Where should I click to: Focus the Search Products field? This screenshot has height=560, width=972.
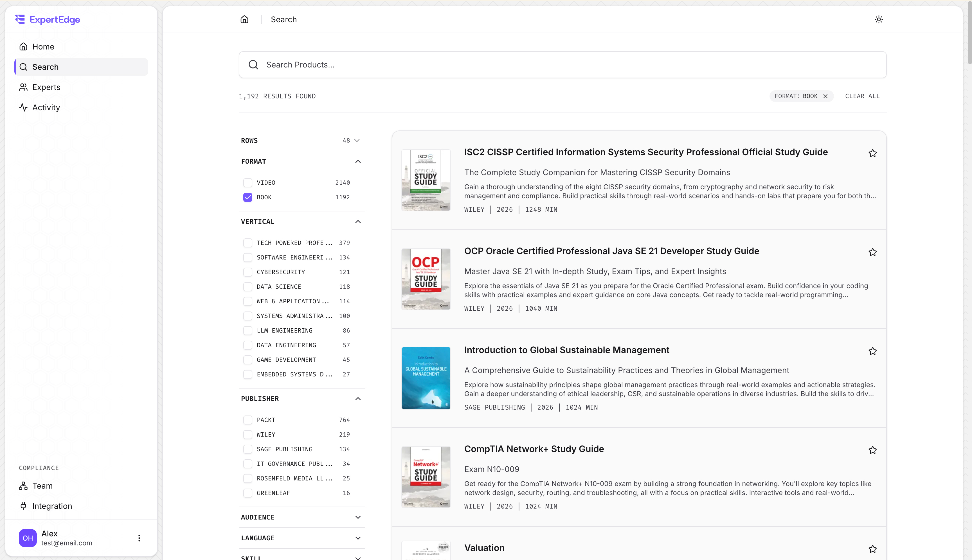coord(562,65)
